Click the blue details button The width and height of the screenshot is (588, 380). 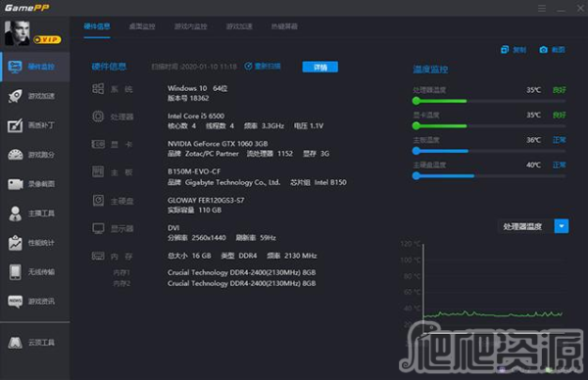[x=319, y=67]
